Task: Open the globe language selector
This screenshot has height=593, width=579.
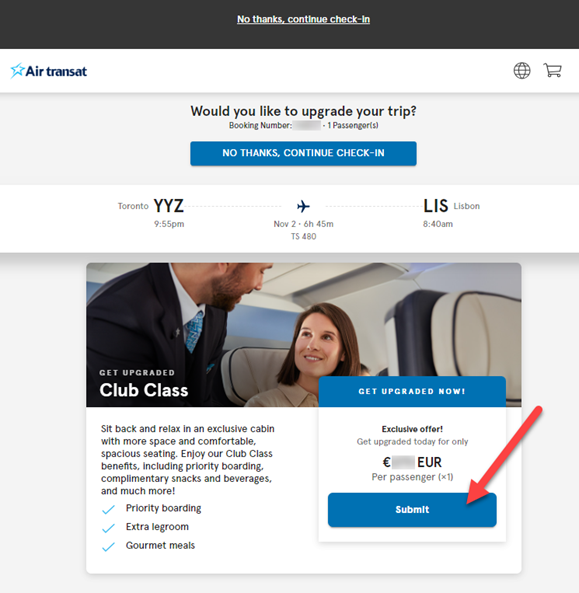Action: coord(522,70)
